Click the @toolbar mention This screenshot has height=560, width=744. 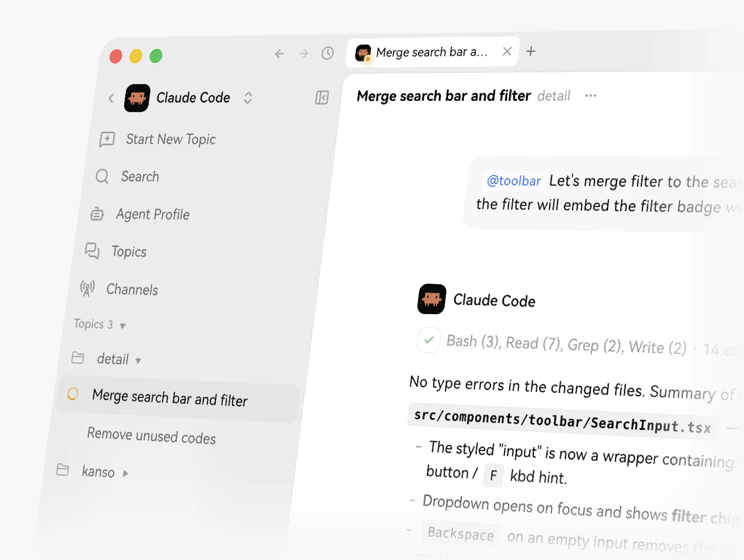[x=514, y=181]
